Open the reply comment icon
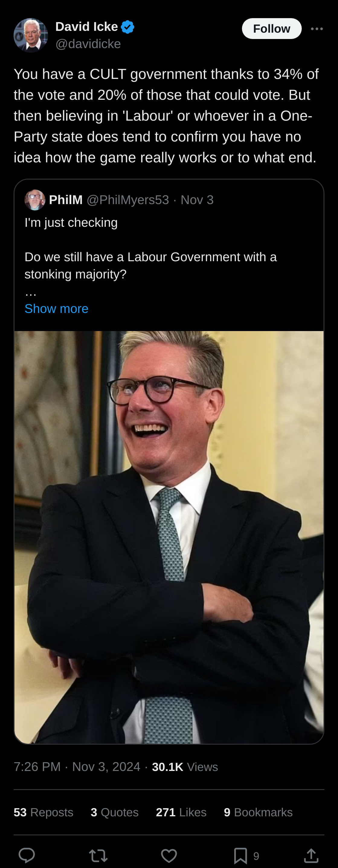 [27, 855]
